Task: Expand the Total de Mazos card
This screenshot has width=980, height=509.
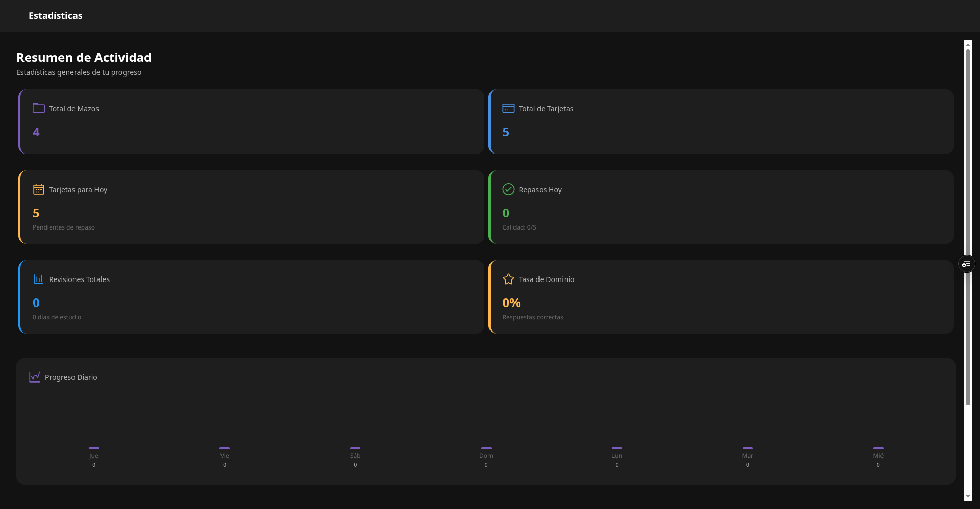Action: [x=251, y=121]
